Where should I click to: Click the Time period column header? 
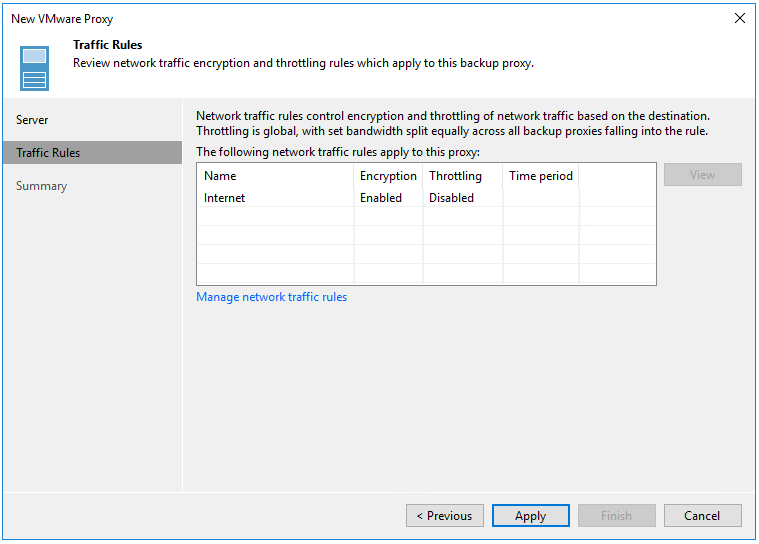[x=541, y=176]
